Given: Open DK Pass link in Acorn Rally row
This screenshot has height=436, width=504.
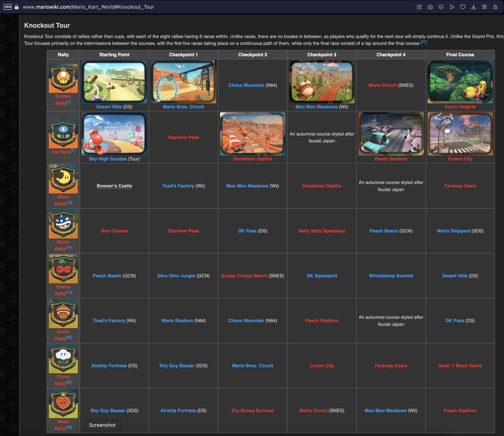Looking at the screenshot, I should coord(455,321).
